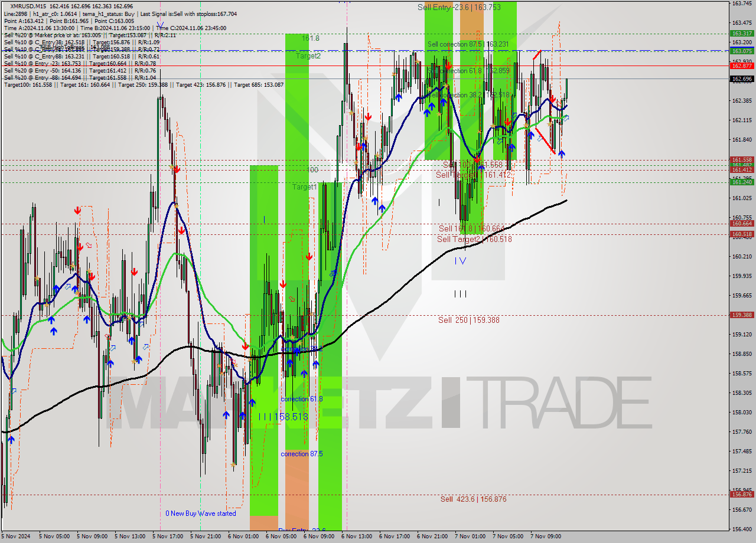Screen dimensions: 756x543
Task: Click the 'Sell 161.8 | 160.664' label
Action: [x=471, y=228]
